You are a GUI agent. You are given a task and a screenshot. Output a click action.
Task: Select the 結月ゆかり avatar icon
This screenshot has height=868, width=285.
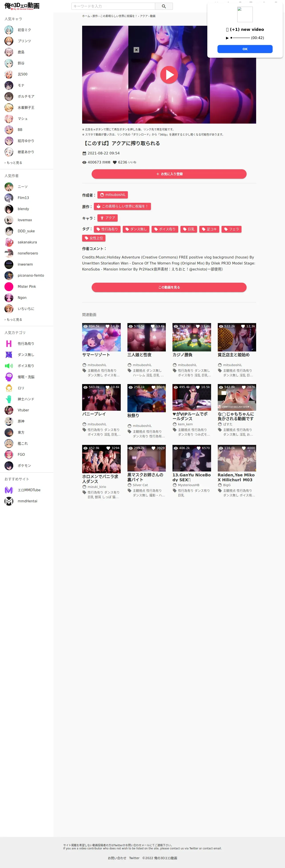[x=9, y=141]
